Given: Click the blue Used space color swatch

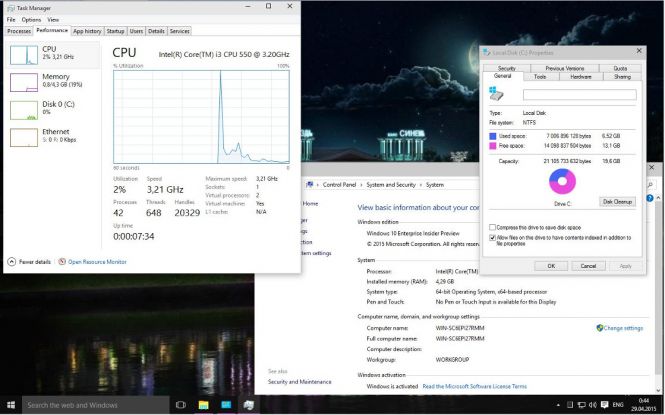Looking at the screenshot, I should (492, 136).
